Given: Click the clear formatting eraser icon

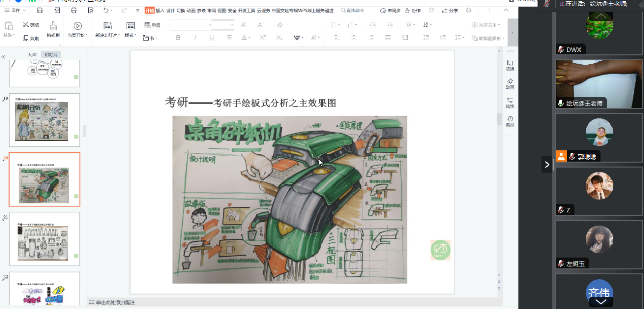Looking at the screenshot, I should point(280,25).
